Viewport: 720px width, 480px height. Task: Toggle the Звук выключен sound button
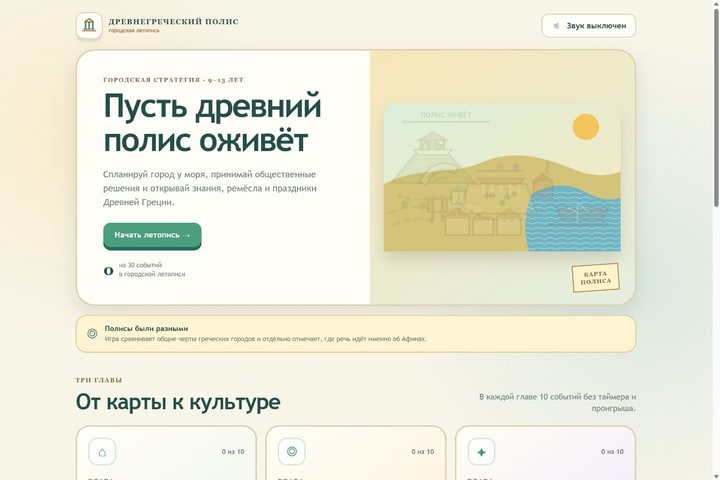click(589, 26)
